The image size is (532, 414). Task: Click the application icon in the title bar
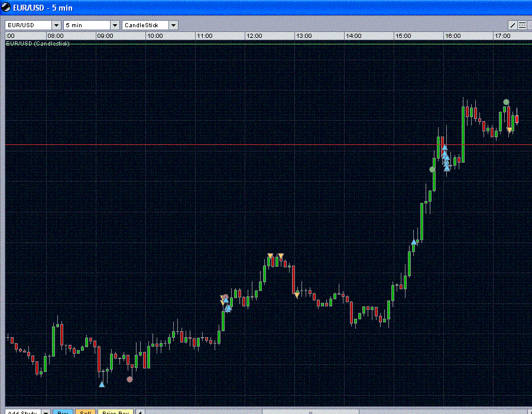[x=6, y=7]
